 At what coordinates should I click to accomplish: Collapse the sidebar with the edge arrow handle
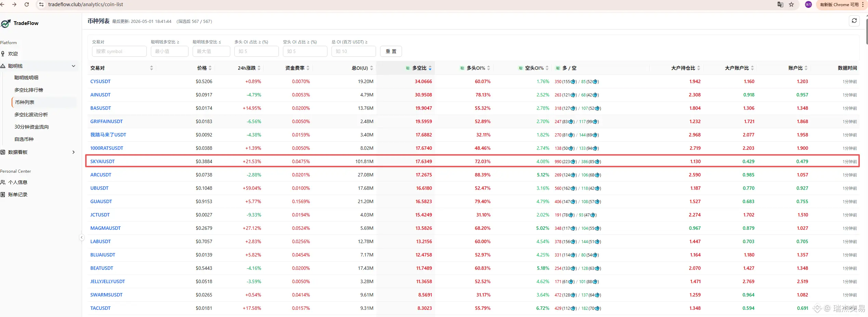81,237
